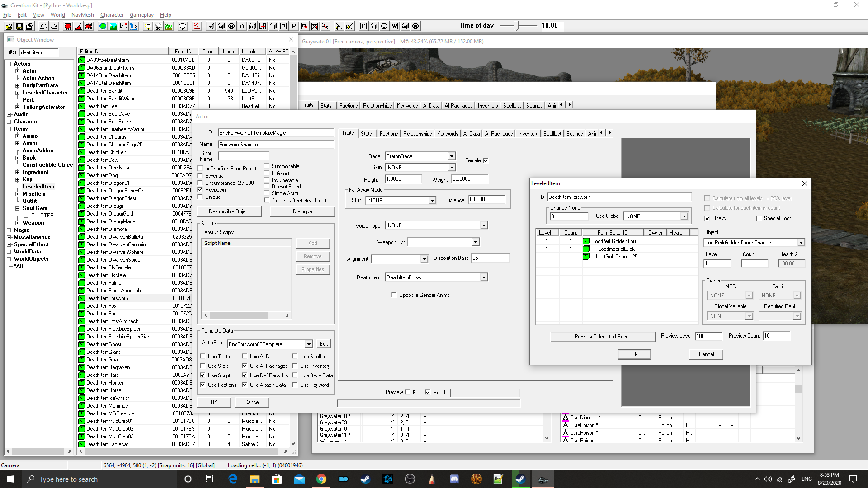Toggle Use All in LeveledItem dialog
Screen dimensions: 868x488
(707, 218)
